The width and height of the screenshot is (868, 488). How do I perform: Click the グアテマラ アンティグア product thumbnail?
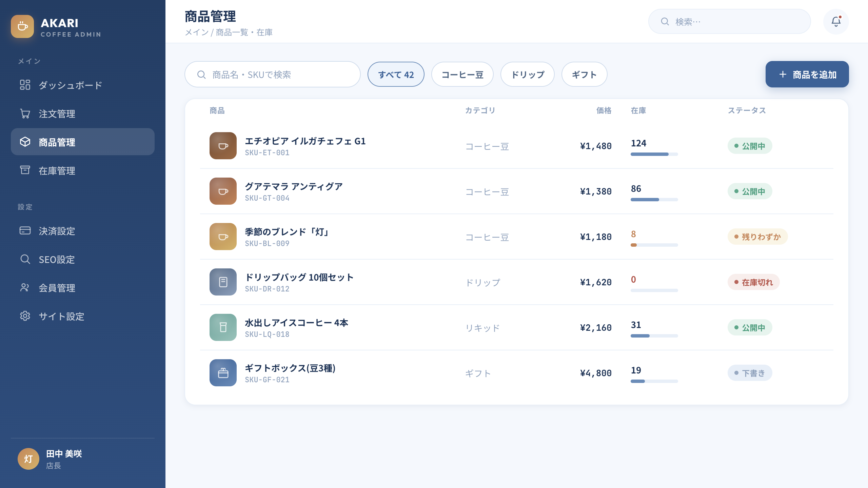[x=223, y=191]
